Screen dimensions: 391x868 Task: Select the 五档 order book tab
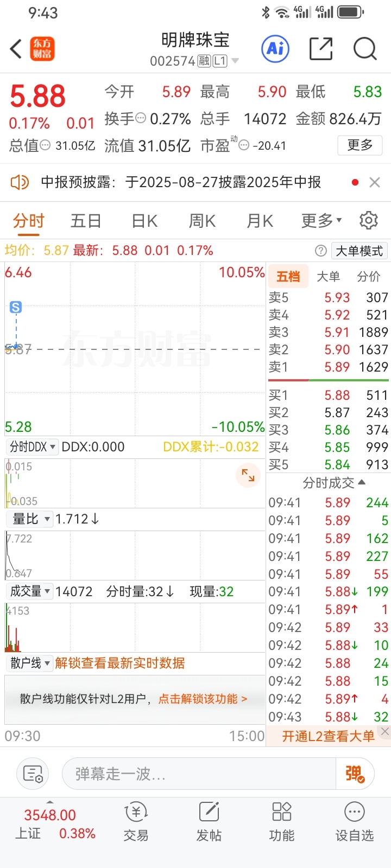(x=288, y=277)
